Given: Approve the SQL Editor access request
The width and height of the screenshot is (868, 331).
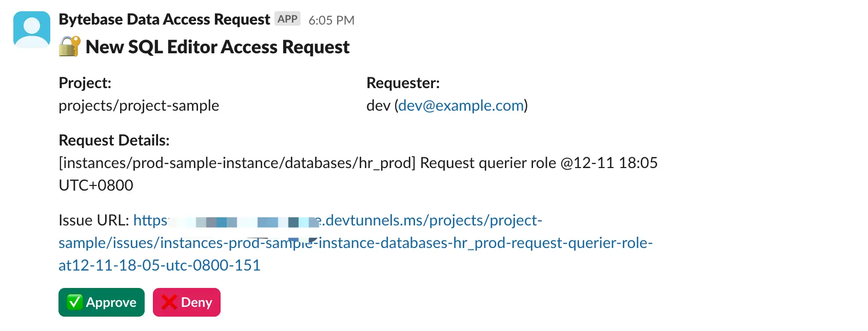Looking at the screenshot, I should coord(102,302).
